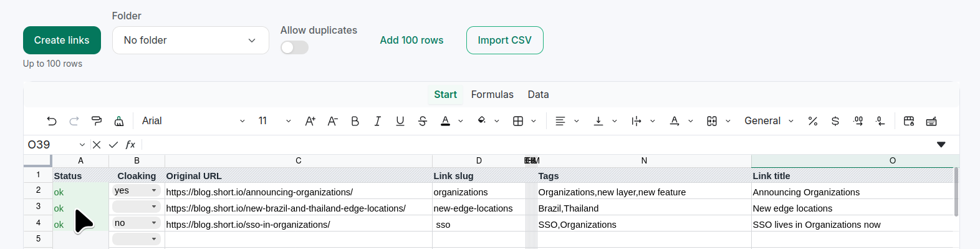The width and height of the screenshot is (980, 249).
Task: Apply strikethrough formatting
Action: 422,121
